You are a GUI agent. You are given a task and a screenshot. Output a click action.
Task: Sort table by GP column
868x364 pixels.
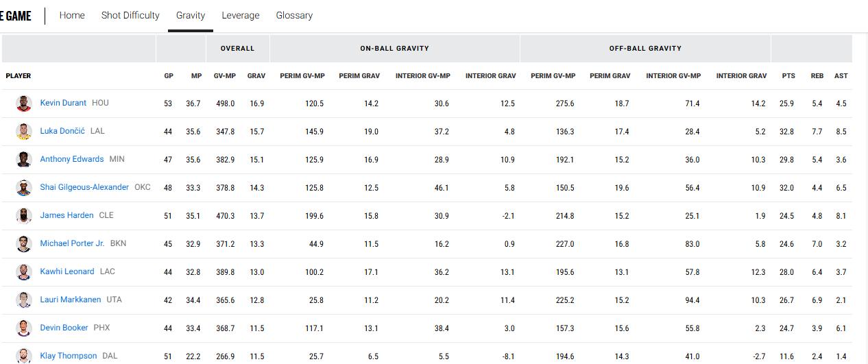[168, 76]
